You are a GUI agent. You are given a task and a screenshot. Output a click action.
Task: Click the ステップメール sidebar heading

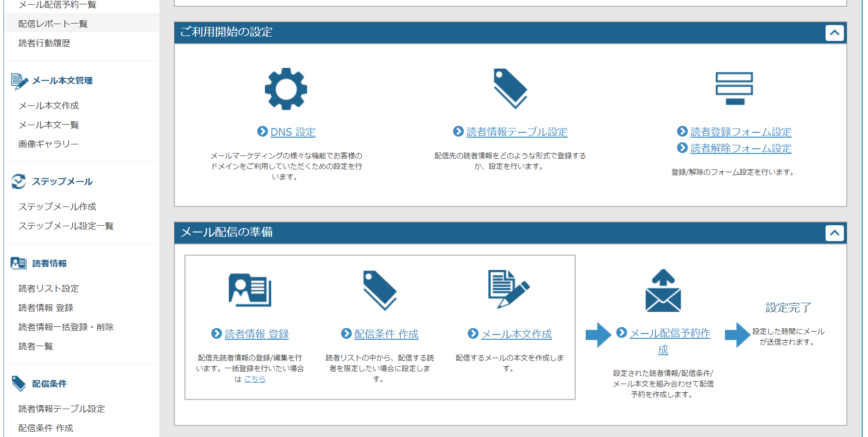(x=62, y=181)
